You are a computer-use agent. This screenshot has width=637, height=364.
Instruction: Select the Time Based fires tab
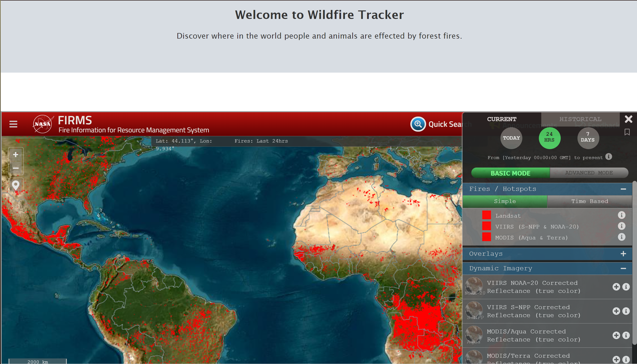(589, 201)
